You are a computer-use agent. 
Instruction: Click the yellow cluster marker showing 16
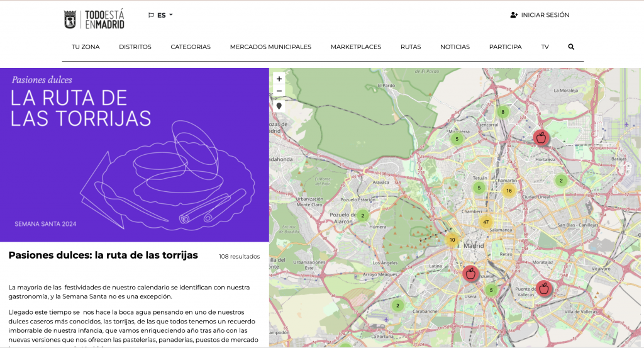coord(509,191)
